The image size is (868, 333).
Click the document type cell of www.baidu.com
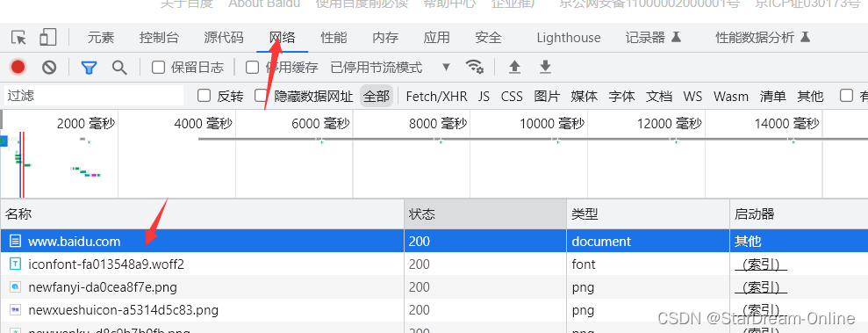649,242
